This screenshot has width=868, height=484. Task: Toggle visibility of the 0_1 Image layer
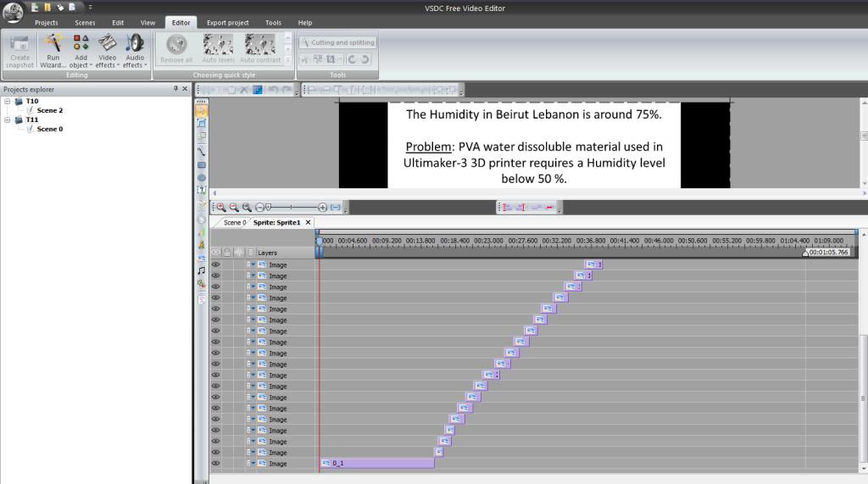pyautogui.click(x=216, y=464)
